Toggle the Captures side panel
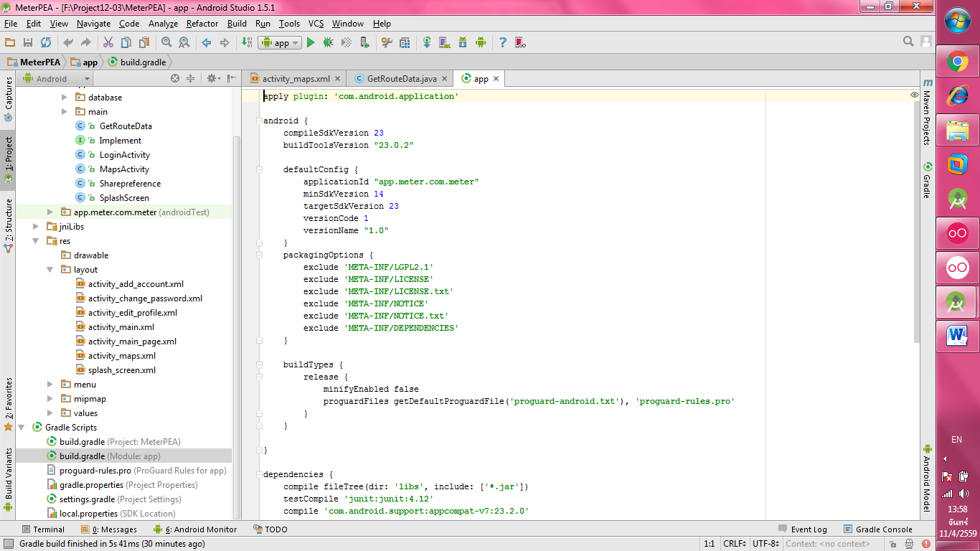Viewport: 980px width, 551px height. 9,99
